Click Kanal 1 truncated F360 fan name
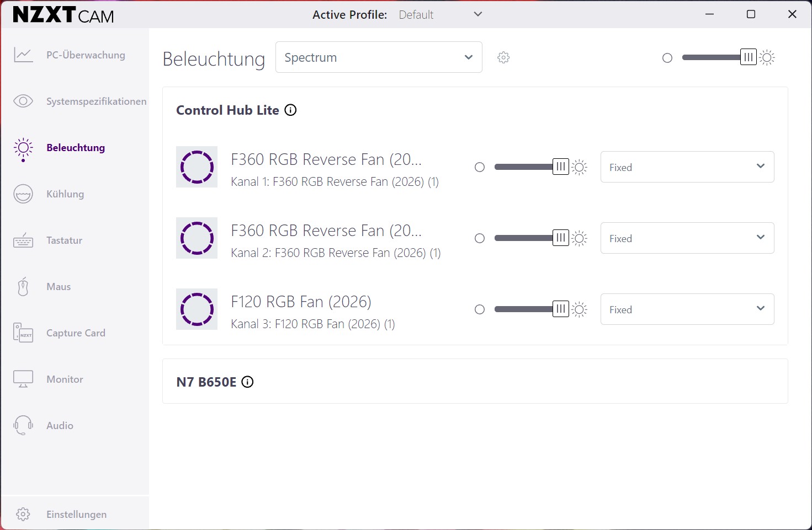This screenshot has height=530, width=812. click(326, 160)
